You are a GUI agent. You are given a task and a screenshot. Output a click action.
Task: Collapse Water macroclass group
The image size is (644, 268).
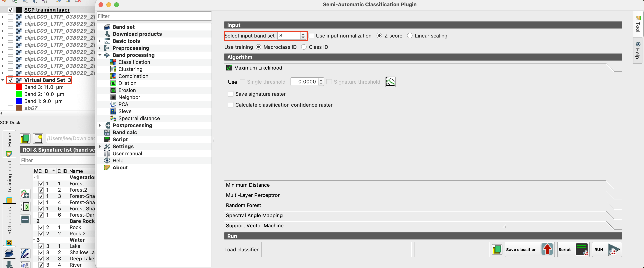(x=34, y=240)
